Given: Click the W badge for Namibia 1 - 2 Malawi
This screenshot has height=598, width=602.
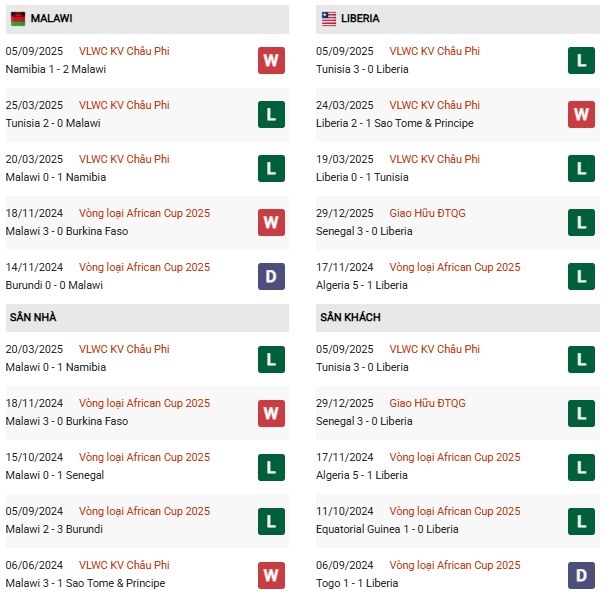Looking at the screenshot, I should 271,60.
